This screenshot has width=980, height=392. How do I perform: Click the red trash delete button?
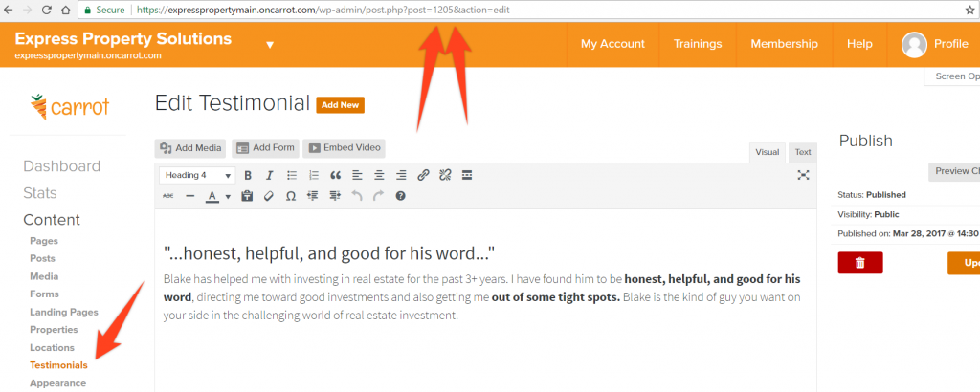tap(859, 263)
